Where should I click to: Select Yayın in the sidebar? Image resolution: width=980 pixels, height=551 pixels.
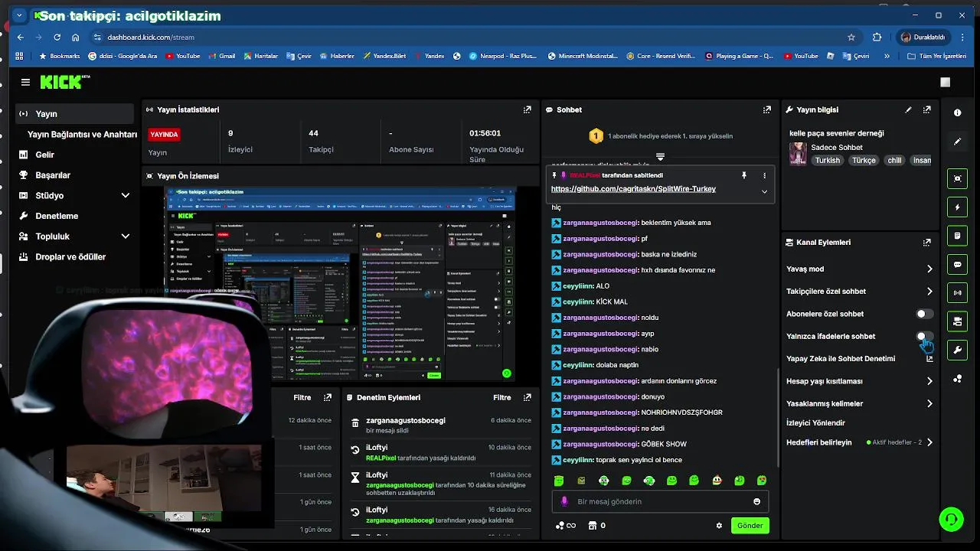click(x=74, y=113)
